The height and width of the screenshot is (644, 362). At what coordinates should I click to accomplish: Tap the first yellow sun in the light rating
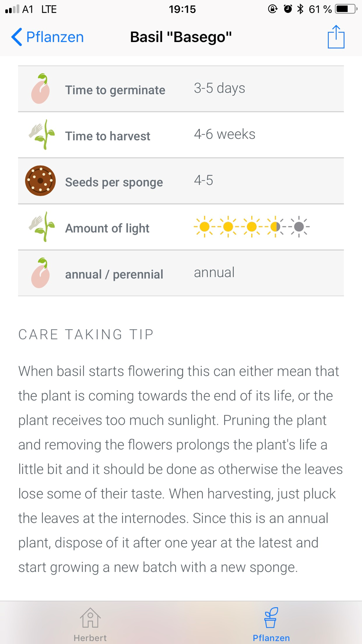pos(205,227)
